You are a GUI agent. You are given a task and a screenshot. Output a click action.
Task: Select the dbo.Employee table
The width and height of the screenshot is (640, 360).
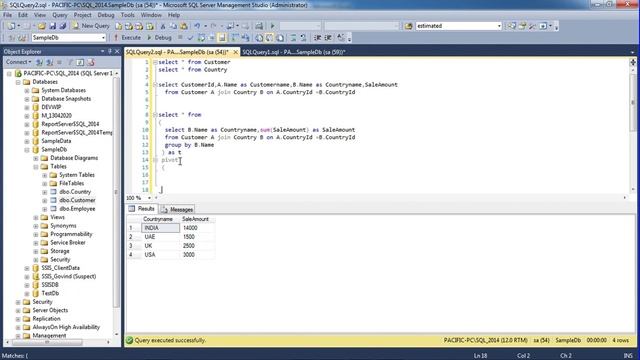pyautogui.click(x=77, y=209)
